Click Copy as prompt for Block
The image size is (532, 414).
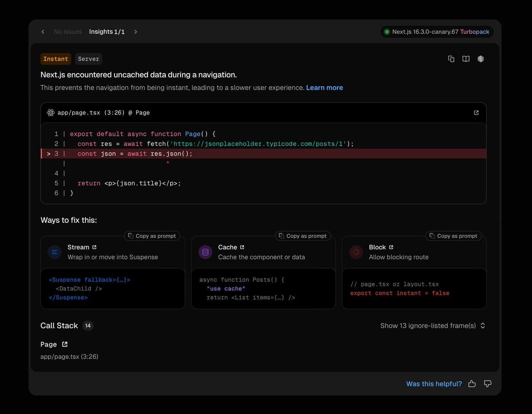(x=453, y=236)
